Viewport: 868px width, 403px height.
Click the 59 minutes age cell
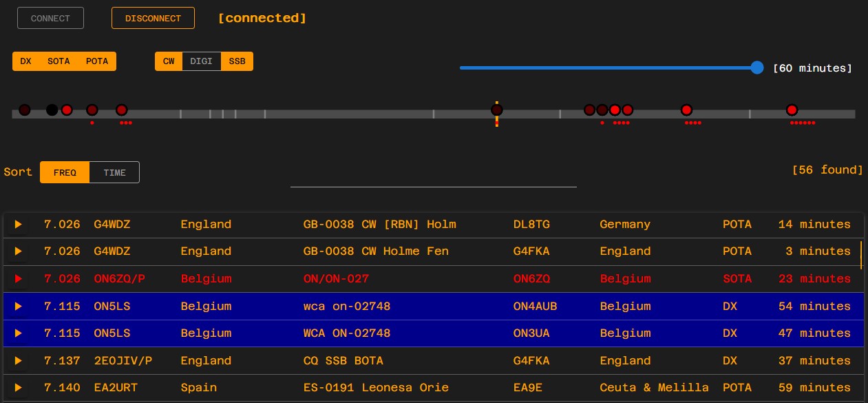coord(814,388)
